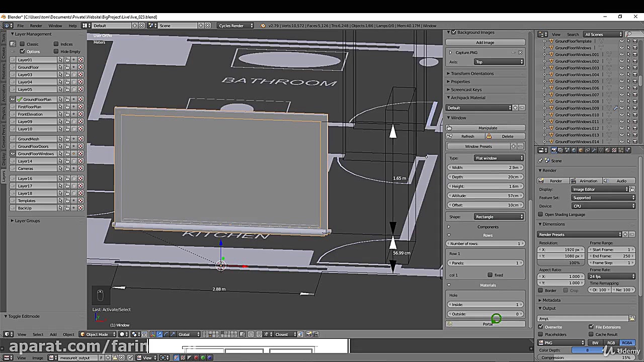Adjust the window Width value slider
Image resolution: width=644 pixels, height=362 pixels.
click(x=485, y=167)
